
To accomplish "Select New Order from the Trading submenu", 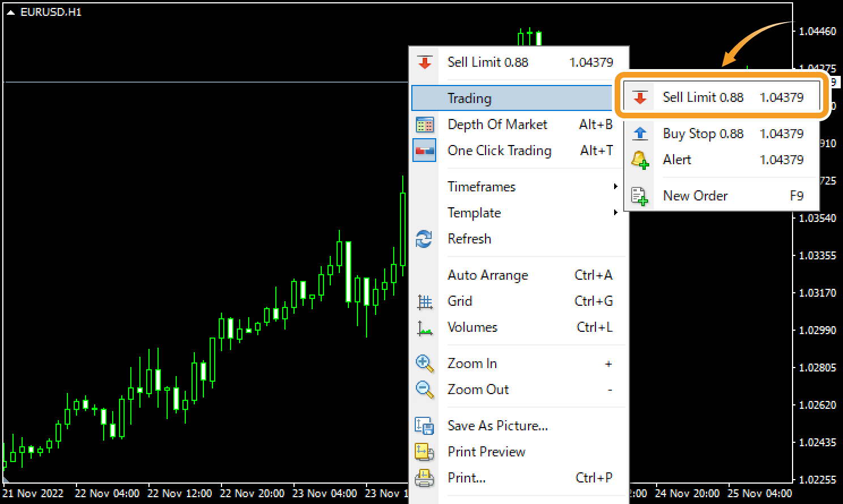I will point(696,195).
